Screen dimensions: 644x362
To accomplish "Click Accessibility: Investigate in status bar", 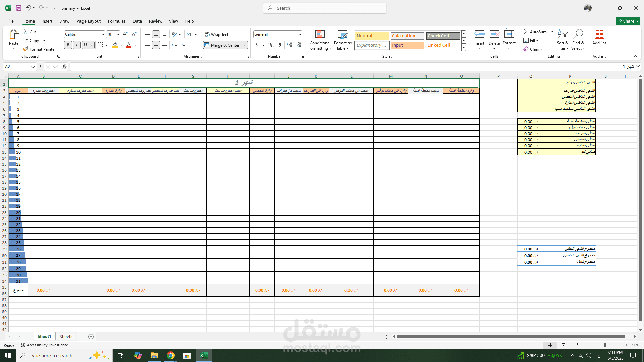I will pos(45,345).
